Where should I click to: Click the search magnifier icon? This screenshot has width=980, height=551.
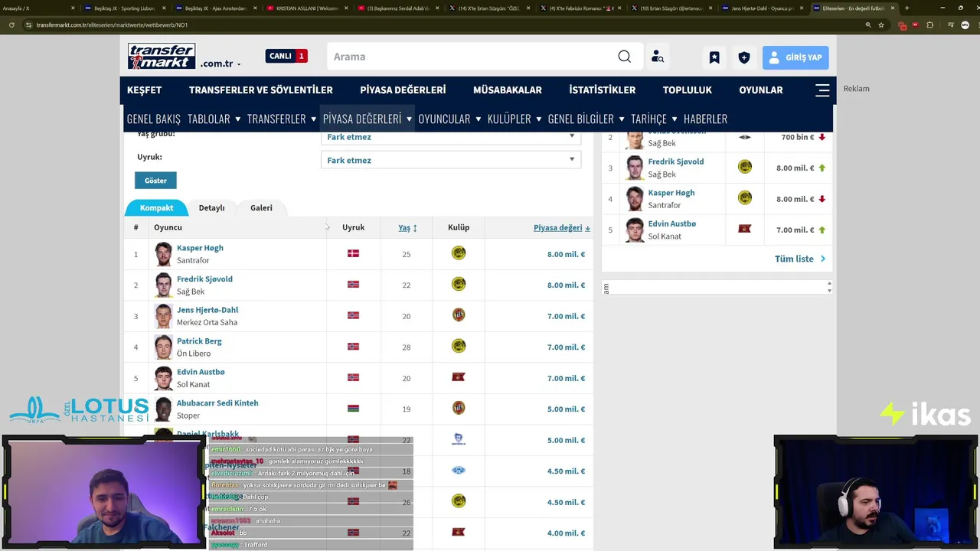[x=625, y=57]
